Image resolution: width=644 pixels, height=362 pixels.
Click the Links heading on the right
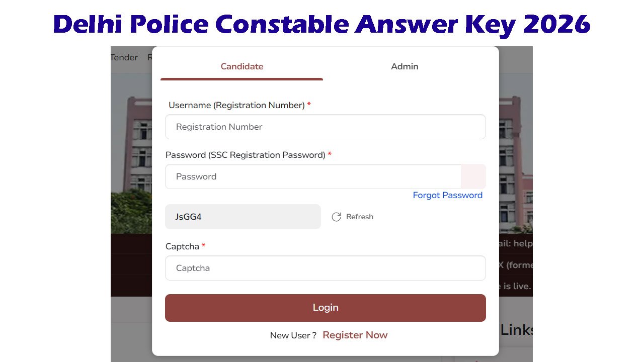coord(516,329)
